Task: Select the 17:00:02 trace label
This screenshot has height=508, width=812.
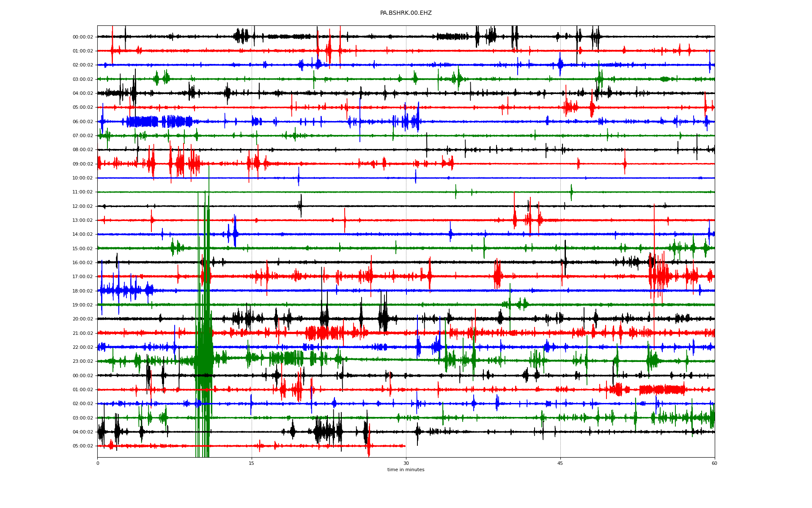Action: (82, 277)
